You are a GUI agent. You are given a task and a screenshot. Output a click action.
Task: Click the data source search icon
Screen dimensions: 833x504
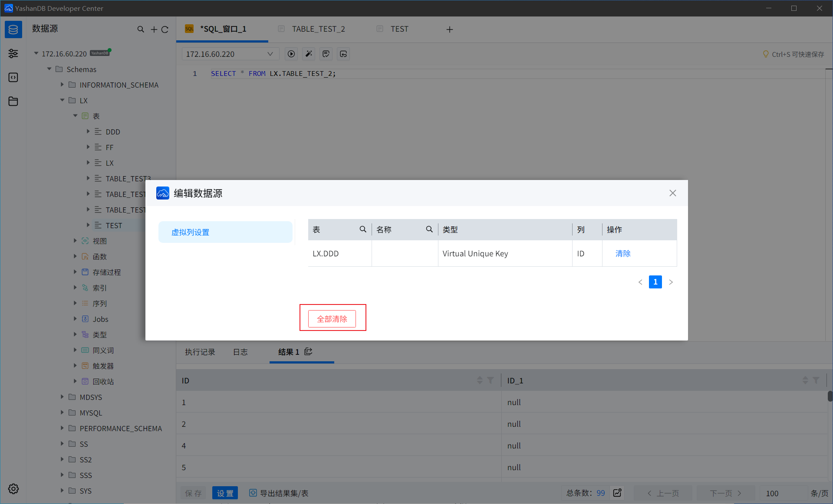point(141,29)
